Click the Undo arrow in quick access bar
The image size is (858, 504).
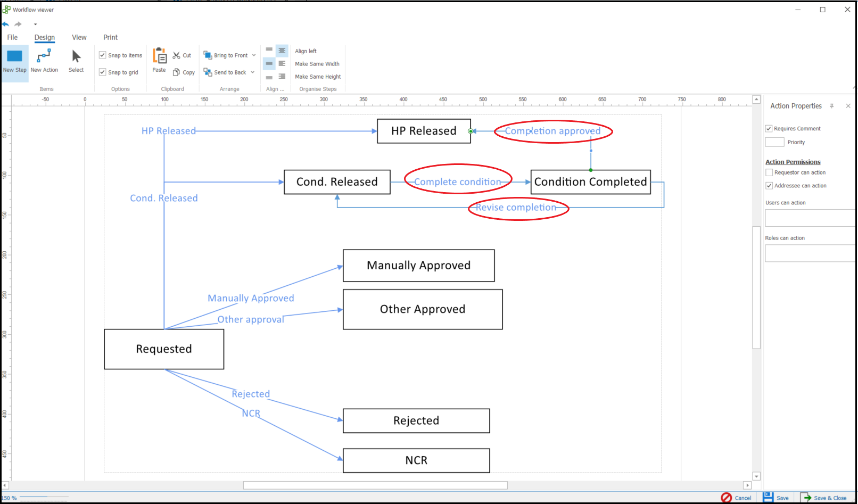coord(5,24)
